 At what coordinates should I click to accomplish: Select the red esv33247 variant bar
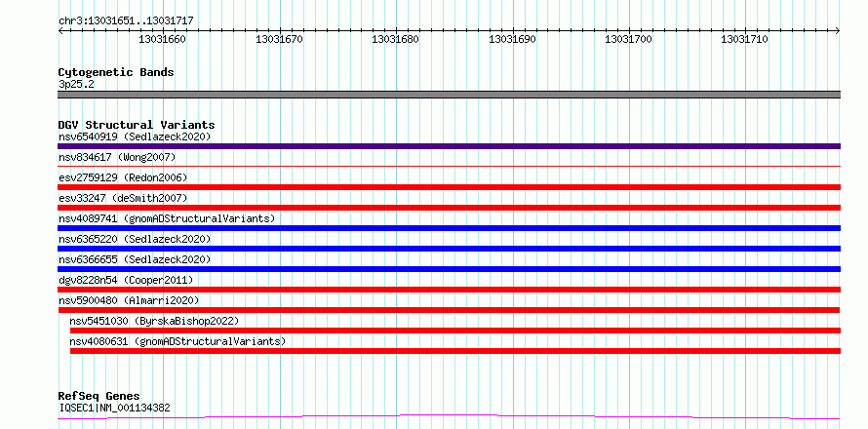point(449,208)
